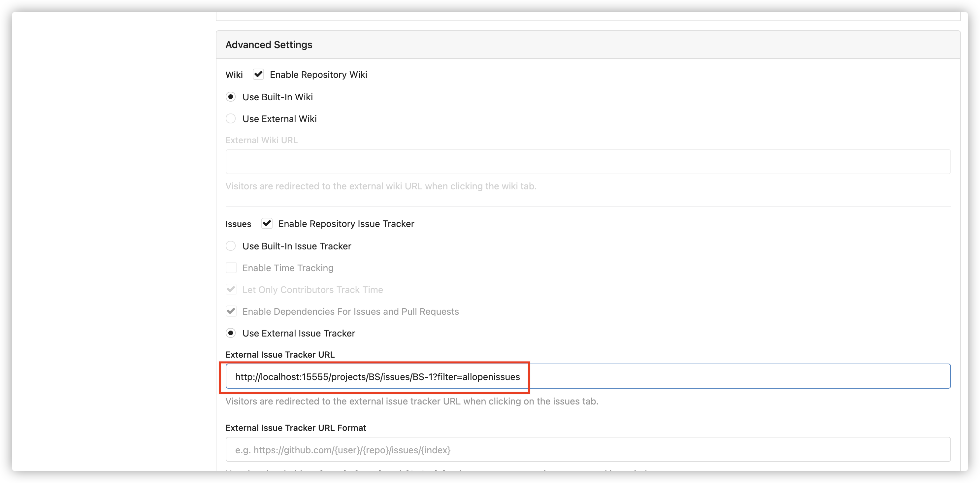Select Use External Wiki option
980x483 pixels.
point(231,119)
